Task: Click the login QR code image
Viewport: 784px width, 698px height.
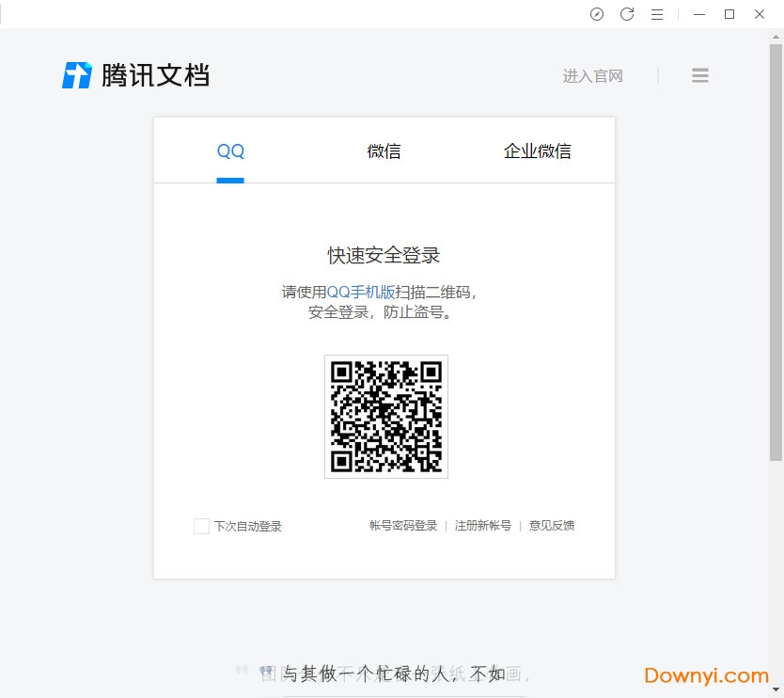Action: tap(385, 416)
